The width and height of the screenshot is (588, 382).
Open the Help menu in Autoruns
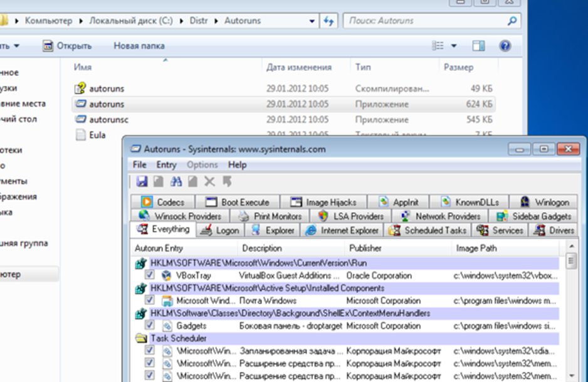237,165
